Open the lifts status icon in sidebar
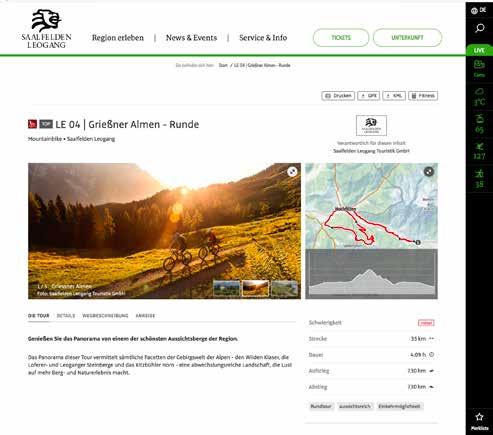 pos(479,124)
